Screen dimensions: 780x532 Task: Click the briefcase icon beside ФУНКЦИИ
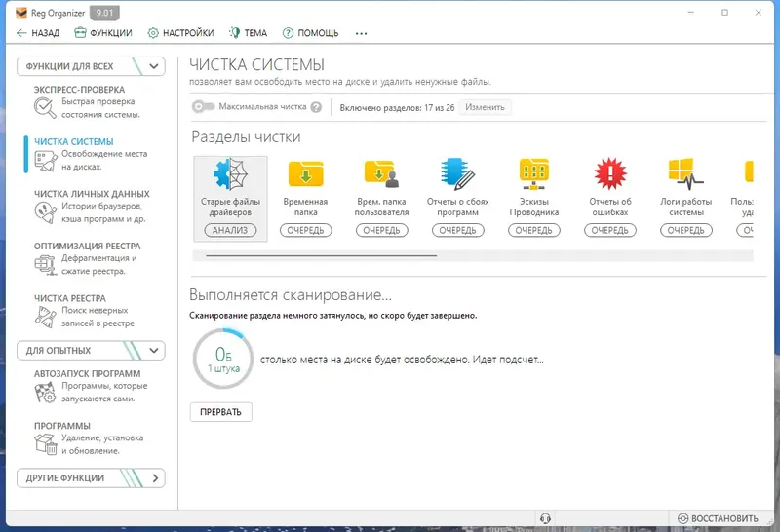click(80, 33)
